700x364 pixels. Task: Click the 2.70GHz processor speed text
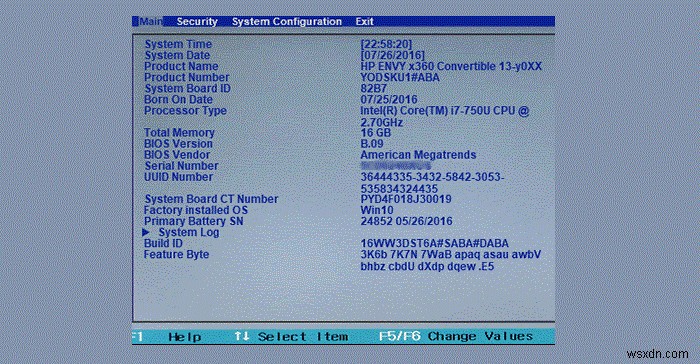tap(381, 122)
